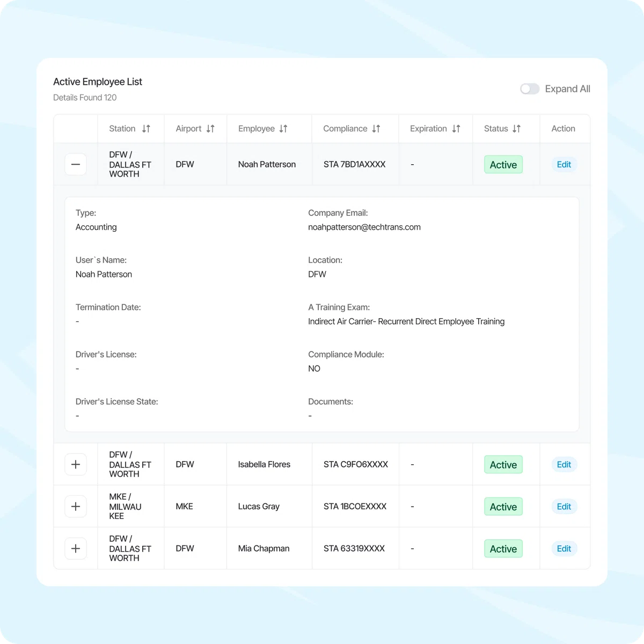
Task: Expand the Isabella Flores row
Action: pos(76,464)
